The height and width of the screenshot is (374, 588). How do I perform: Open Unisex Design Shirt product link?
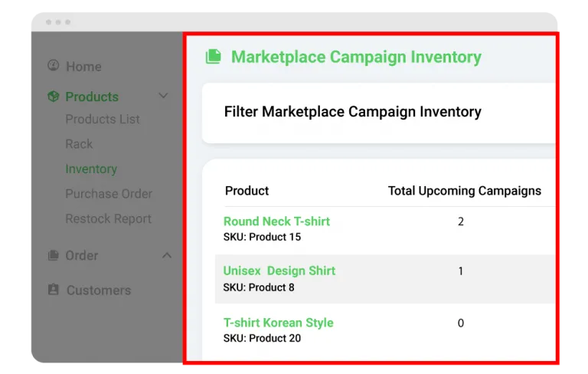(x=279, y=271)
